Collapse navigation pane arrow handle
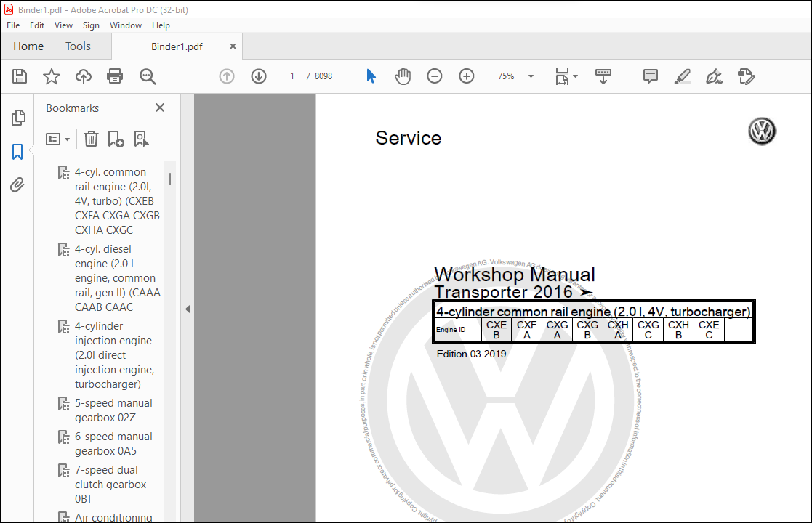 click(188, 309)
